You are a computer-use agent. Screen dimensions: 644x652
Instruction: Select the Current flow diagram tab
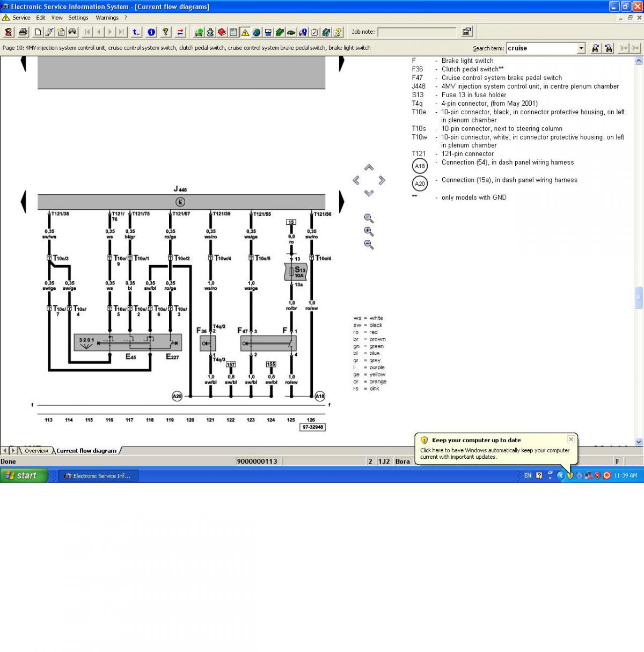coord(86,451)
